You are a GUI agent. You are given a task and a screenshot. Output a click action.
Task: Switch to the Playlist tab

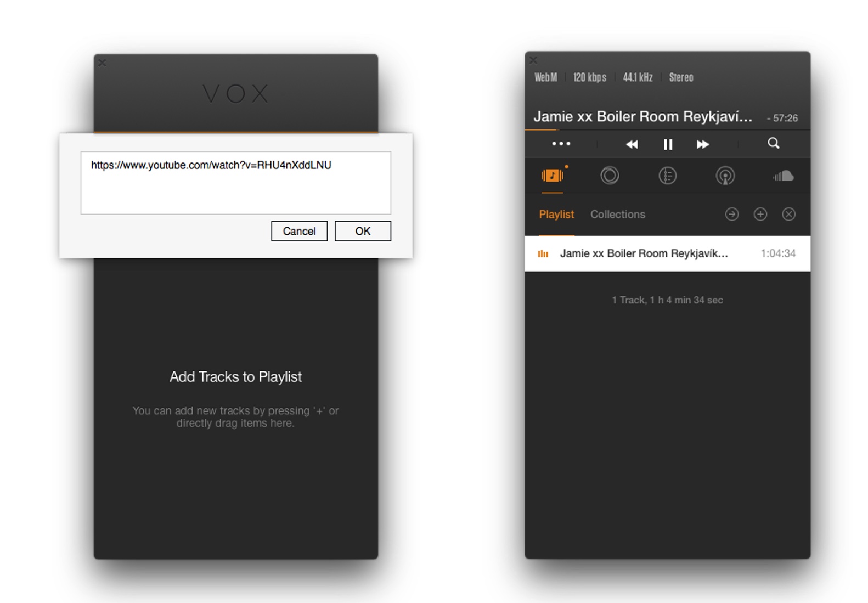point(556,215)
